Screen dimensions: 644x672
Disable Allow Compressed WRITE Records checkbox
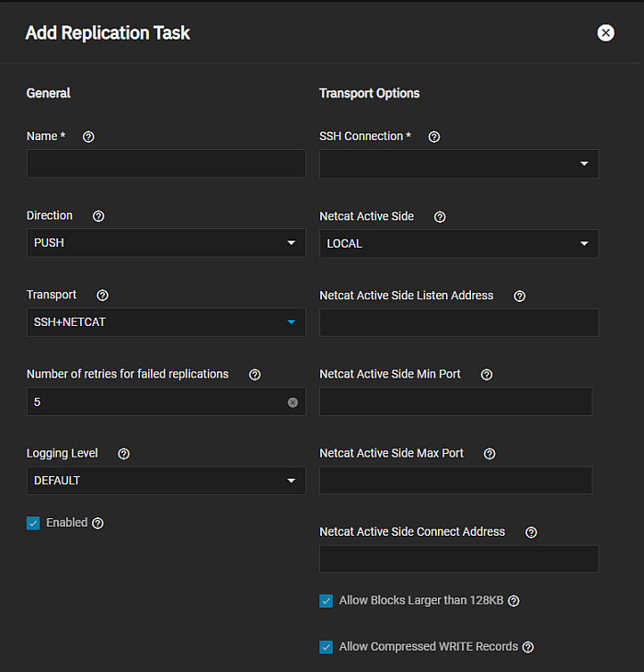(327, 647)
